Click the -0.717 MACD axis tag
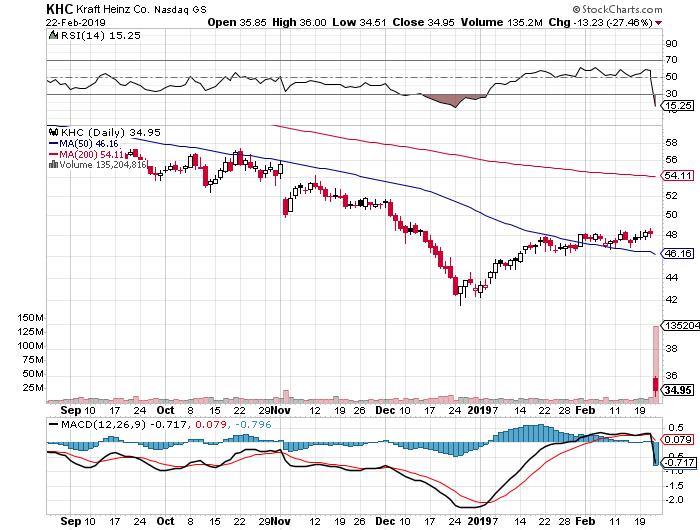Image resolution: width=700 pixels, height=530 pixels. (679, 463)
